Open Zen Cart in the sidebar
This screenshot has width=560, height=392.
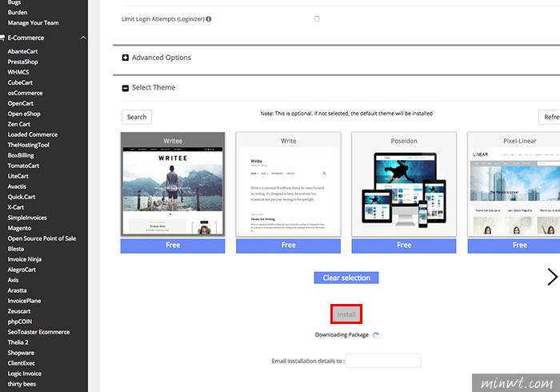coord(19,124)
